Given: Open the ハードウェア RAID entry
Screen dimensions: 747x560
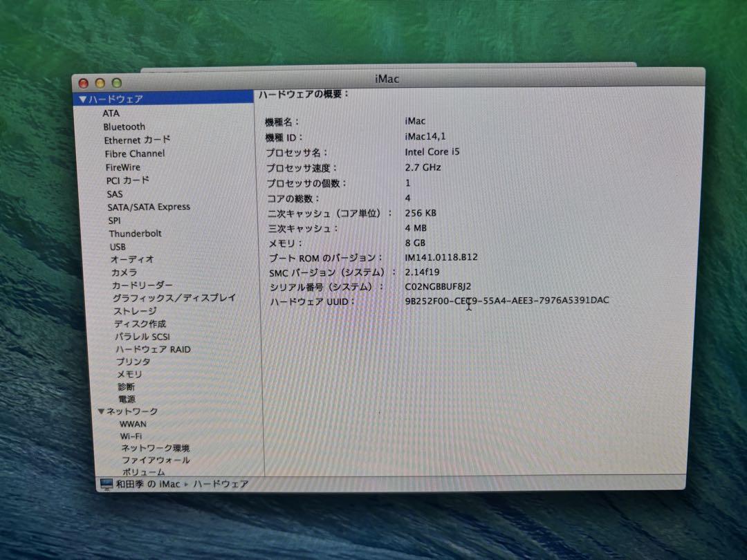Looking at the screenshot, I should point(153,350).
